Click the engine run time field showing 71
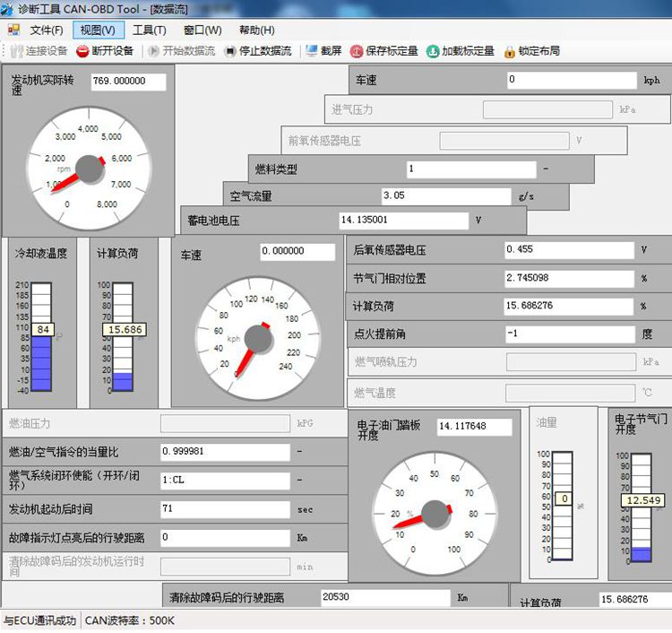The height and width of the screenshot is (633, 672). point(225,509)
